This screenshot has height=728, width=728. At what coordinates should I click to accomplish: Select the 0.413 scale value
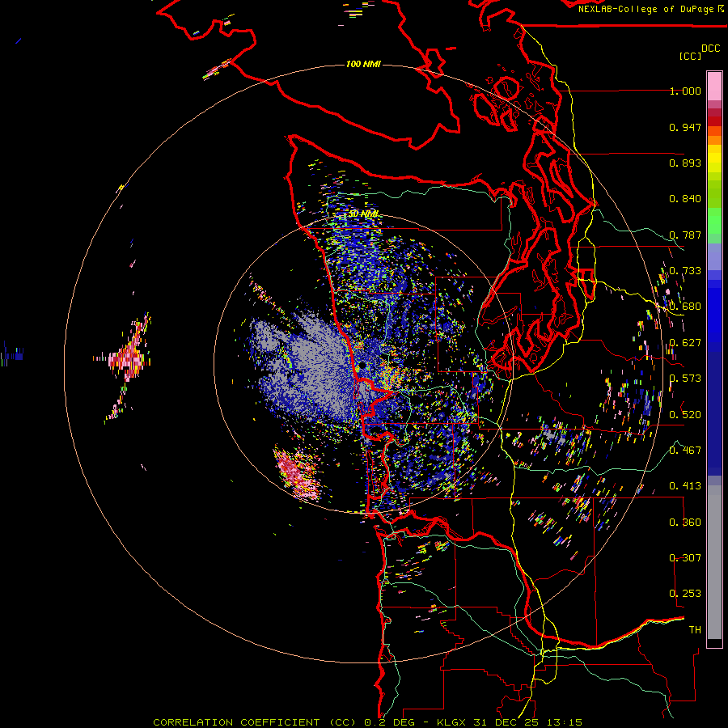click(685, 486)
